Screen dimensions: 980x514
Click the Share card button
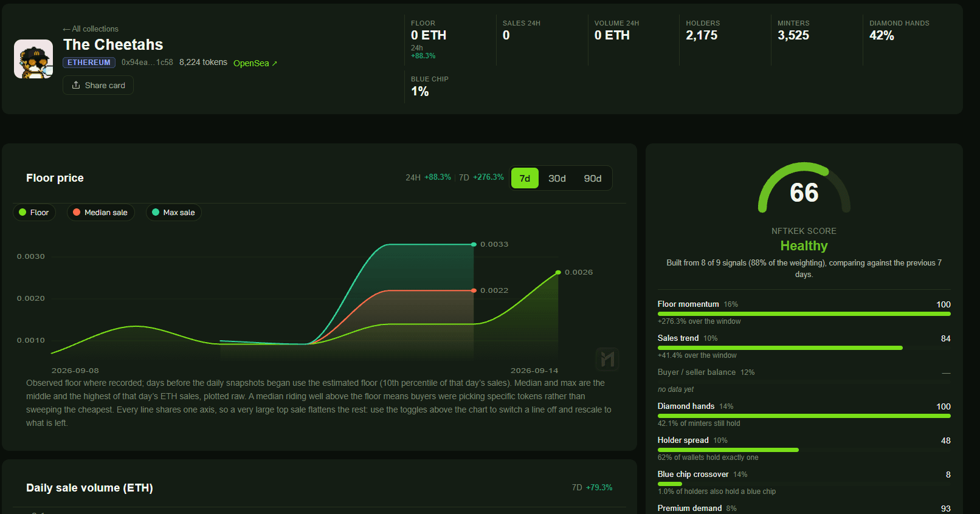98,85
